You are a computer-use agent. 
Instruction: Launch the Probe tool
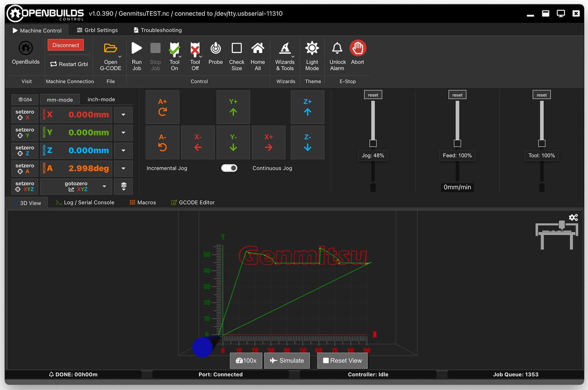pos(216,48)
